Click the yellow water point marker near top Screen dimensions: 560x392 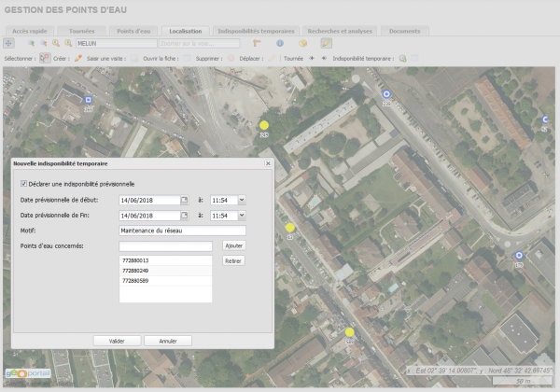[x=264, y=125]
